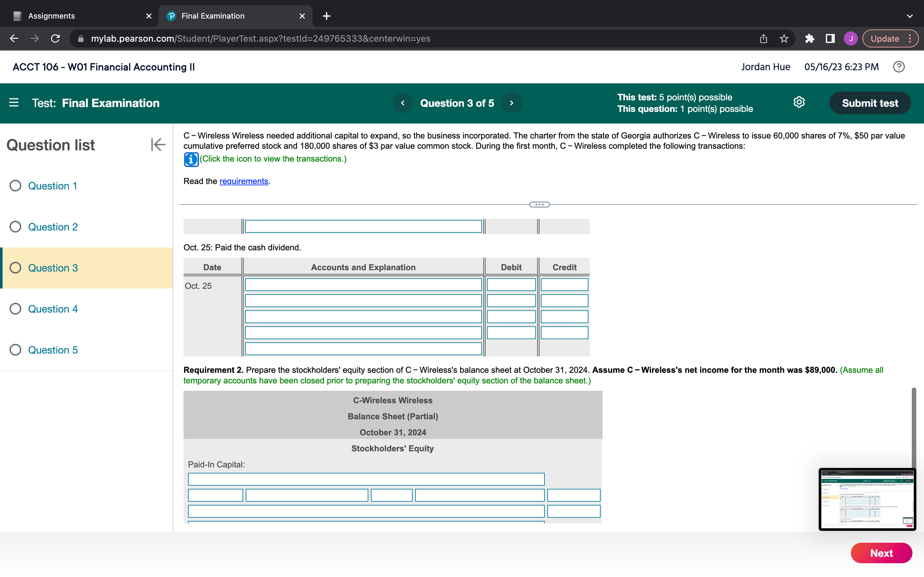Collapse the Question list panel
This screenshot has height=577, width=924.
pyautogui.click(x=158, y=145)
